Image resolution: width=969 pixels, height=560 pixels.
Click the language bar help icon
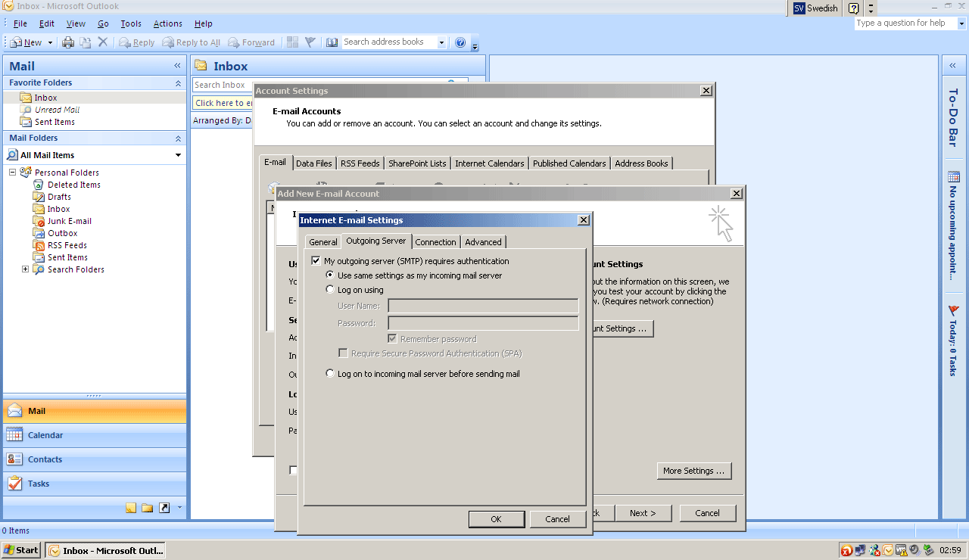[854, 8]
